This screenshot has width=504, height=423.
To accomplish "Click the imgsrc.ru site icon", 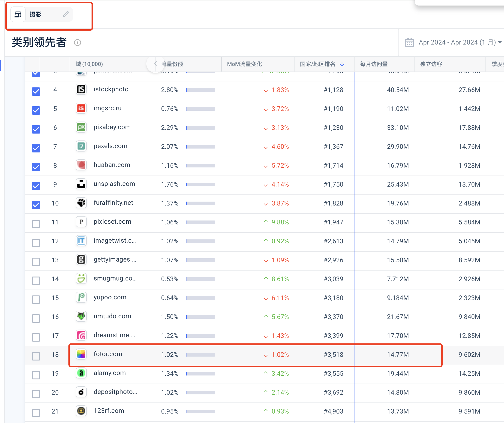I will 81,108.
